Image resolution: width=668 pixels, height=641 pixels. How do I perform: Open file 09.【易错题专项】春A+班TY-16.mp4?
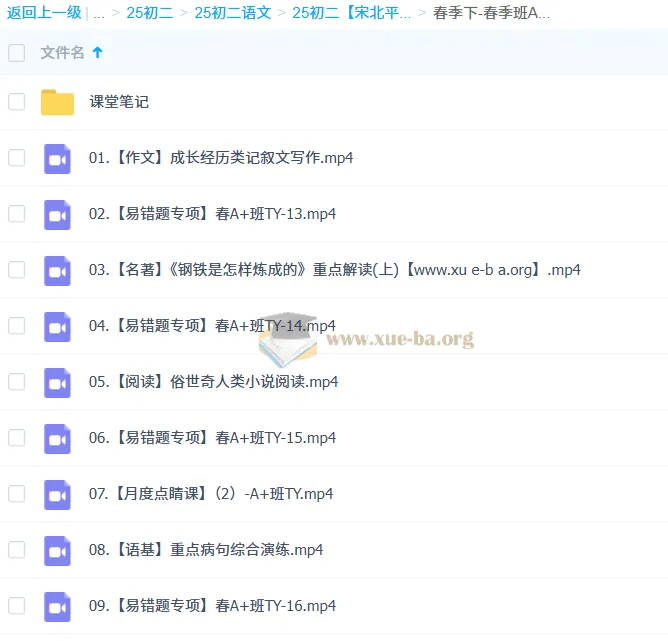click(x=212, y=606)
